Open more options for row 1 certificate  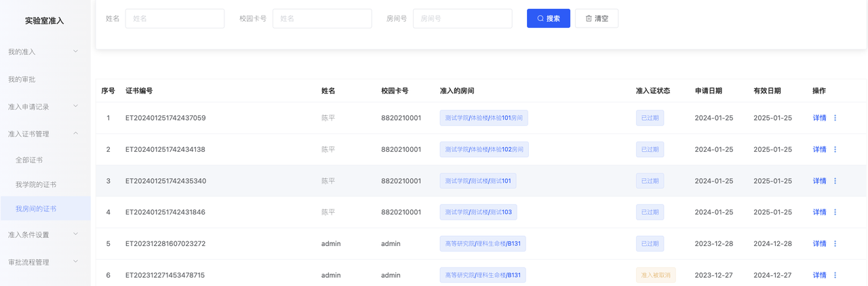(x=835, y=118)
